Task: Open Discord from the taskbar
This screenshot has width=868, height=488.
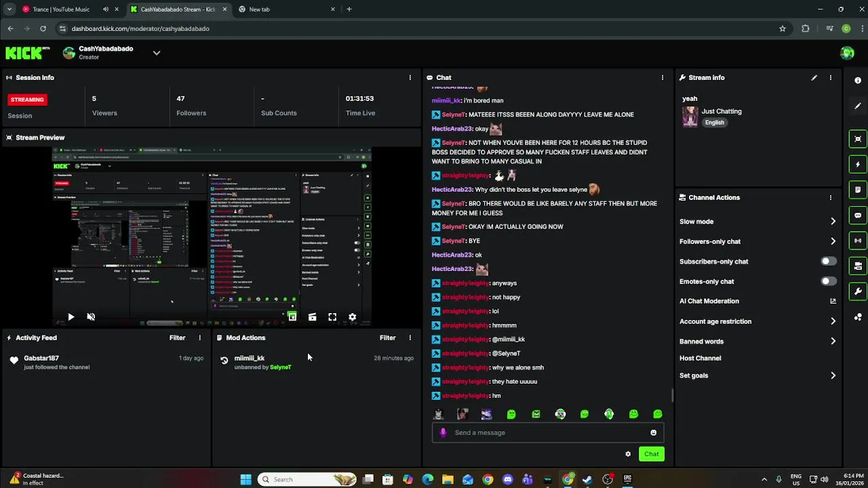Action: point(508,479)
